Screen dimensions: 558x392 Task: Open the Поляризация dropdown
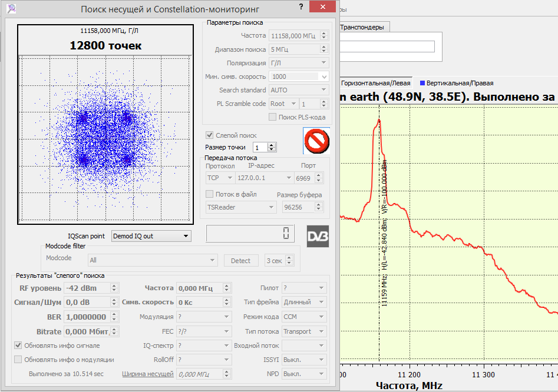click(x=299, y=63)
